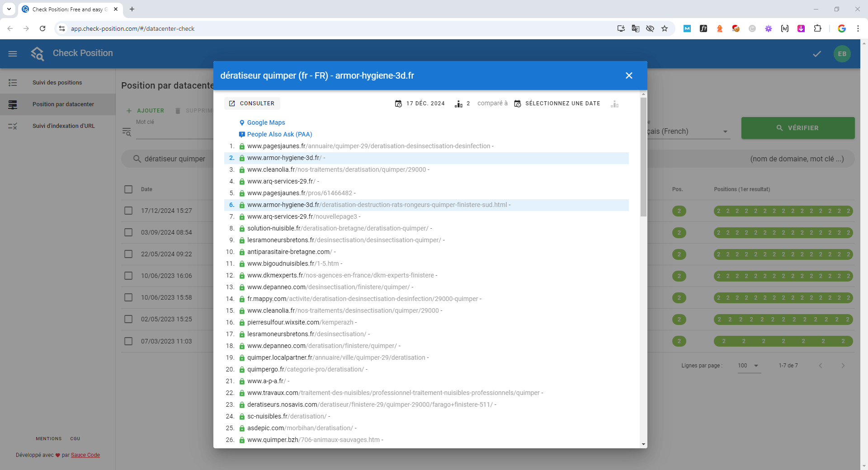The image size is (868, 470).
Task: Click the checkmark icon in the header
Action: (x=817, y=54)
